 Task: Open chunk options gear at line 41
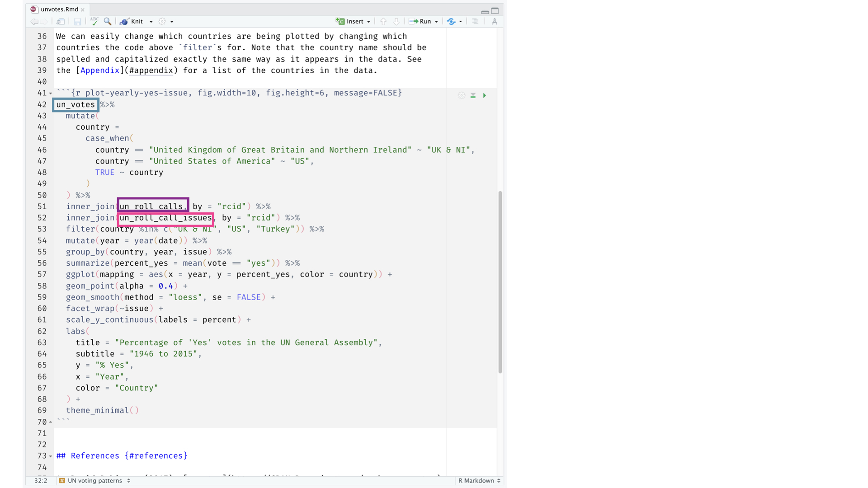tap(461, 95)
